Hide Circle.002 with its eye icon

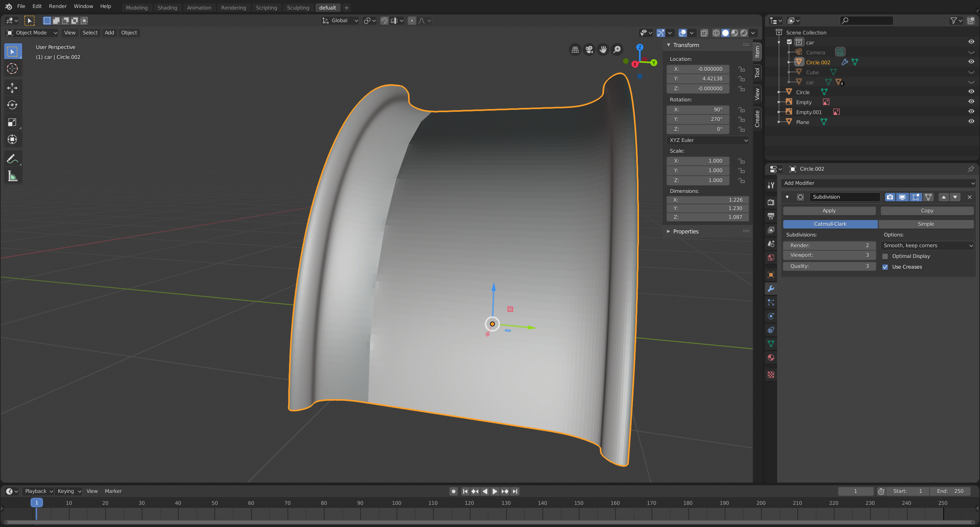(x=971, y=62)
